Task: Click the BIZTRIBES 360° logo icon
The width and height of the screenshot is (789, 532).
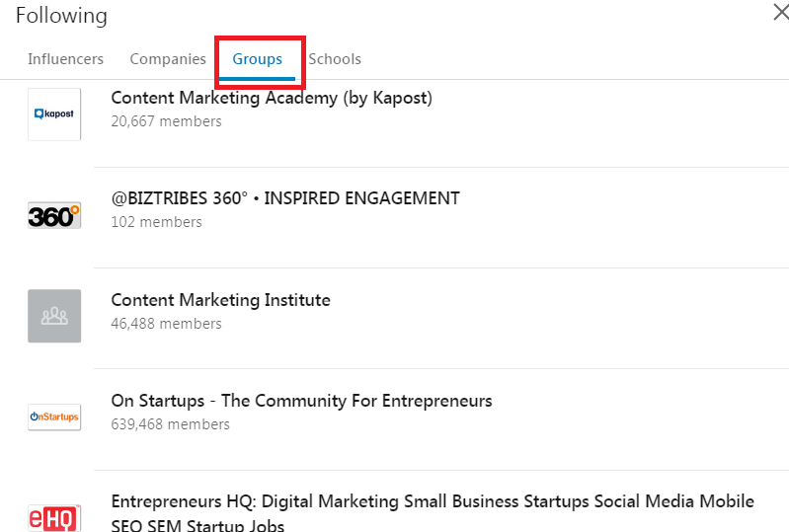Action: click(x=54, y=215)
